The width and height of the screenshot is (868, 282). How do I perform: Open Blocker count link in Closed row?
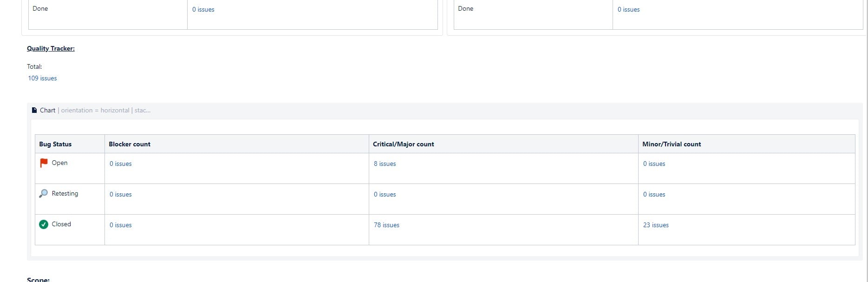point(121,225)
